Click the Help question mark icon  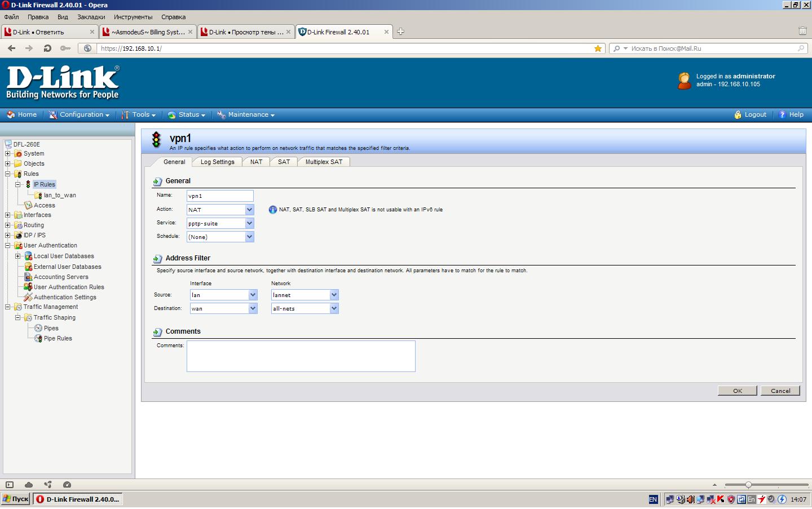[782, 115]
